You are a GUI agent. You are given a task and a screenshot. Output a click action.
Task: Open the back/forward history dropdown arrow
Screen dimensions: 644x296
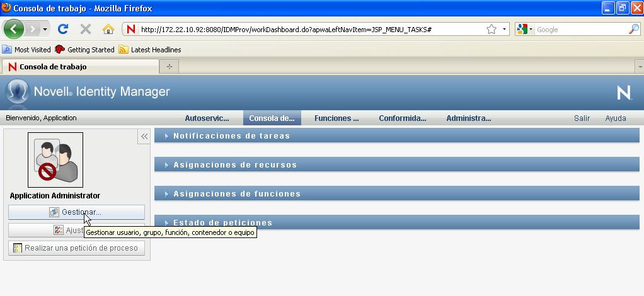[x=45, y=30]
